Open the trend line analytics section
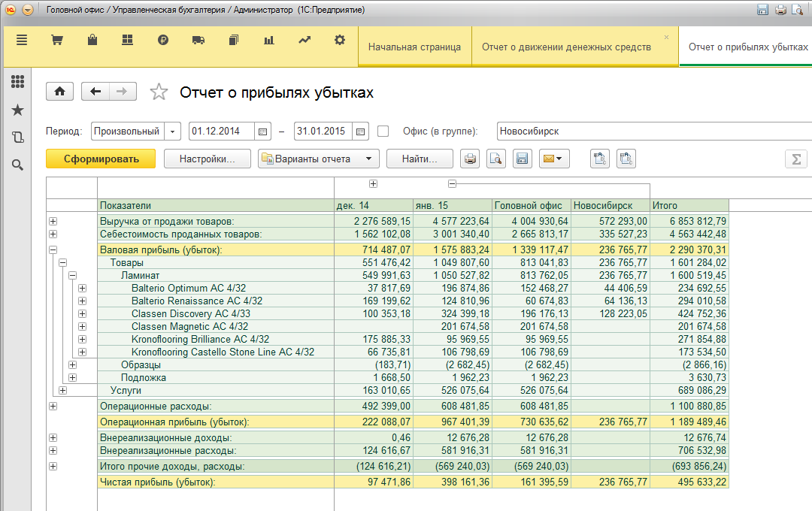 tap(304, 40)
